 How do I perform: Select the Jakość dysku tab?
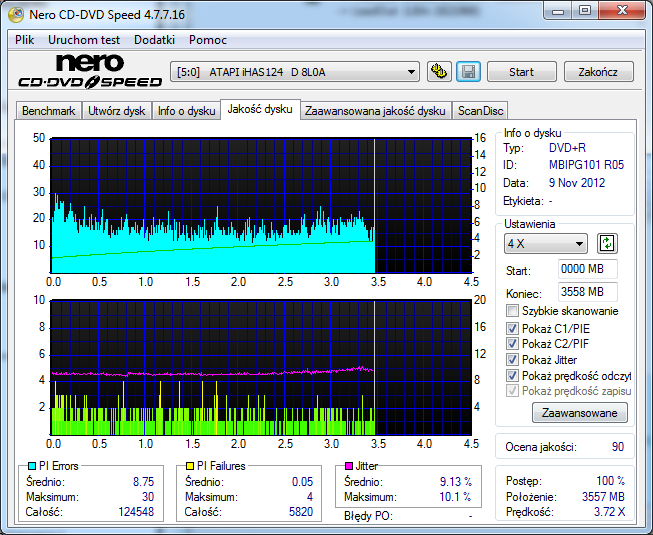260,109
